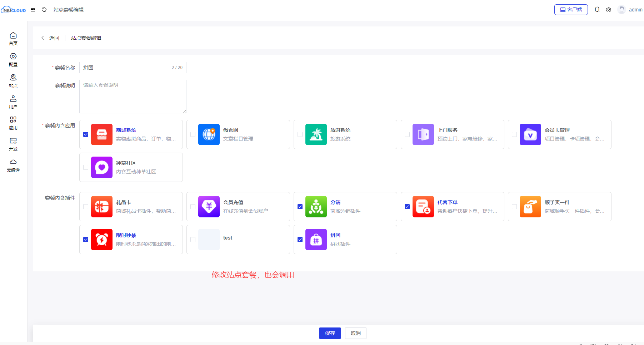Open the admin user dropdown
The image size is (644, 345).
coord(631,10)
